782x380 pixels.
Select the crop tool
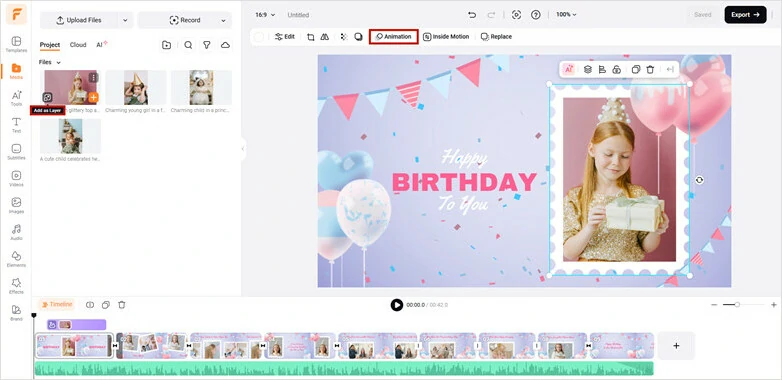(311, 37)
